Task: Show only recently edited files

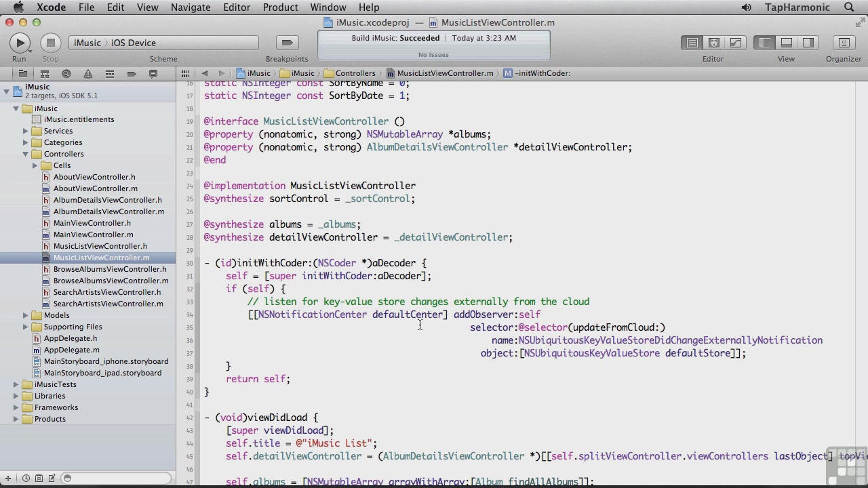Action: 26,479
